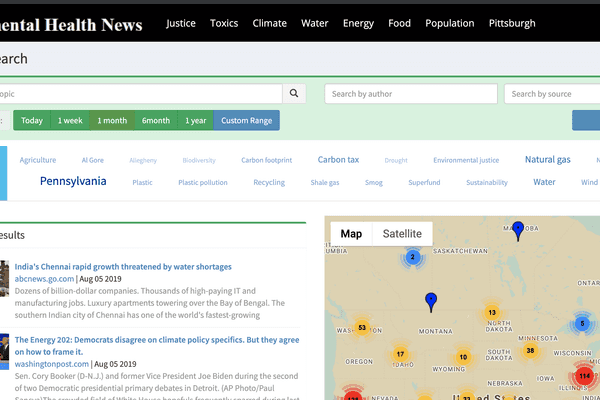Open the Chennai article thumbnail image
600x400 pixels.
click(x=4, y=278)
